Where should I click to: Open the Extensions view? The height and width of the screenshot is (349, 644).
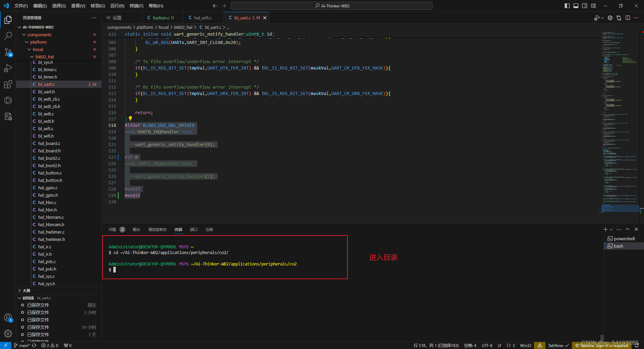pyautogui.click(x=8, y=84)
